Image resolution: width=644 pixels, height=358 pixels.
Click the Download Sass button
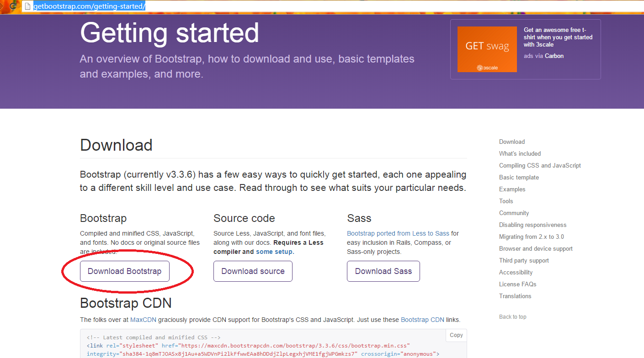(x=383, y=271)
